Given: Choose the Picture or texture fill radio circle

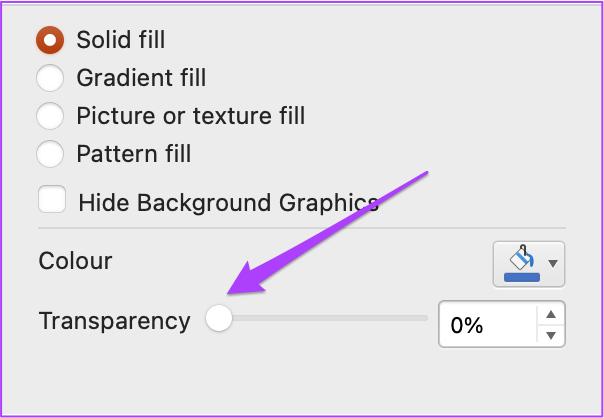Looking at the screenshot, I should pos(50,116).
